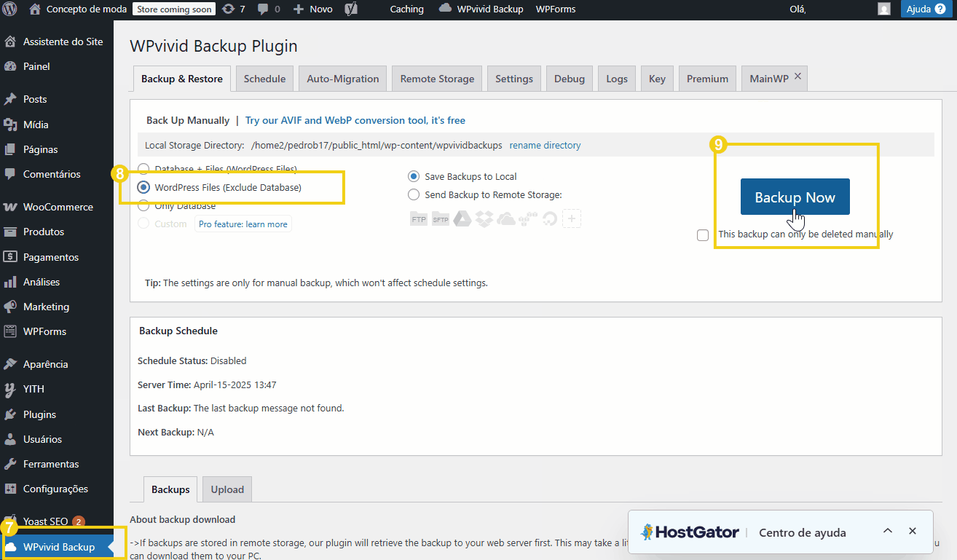Image resolution: width=957 pixels, height=560 pixels.
Task: Open Painel dashboard in sidebar
Action: pyautogui.click(x=57, y=66)
